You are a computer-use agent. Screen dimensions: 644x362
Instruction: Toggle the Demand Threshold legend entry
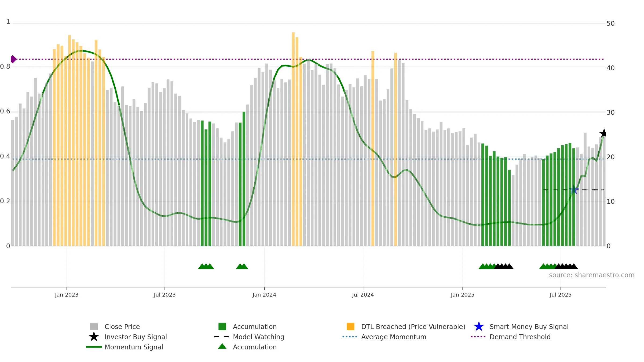coord(511,337)
